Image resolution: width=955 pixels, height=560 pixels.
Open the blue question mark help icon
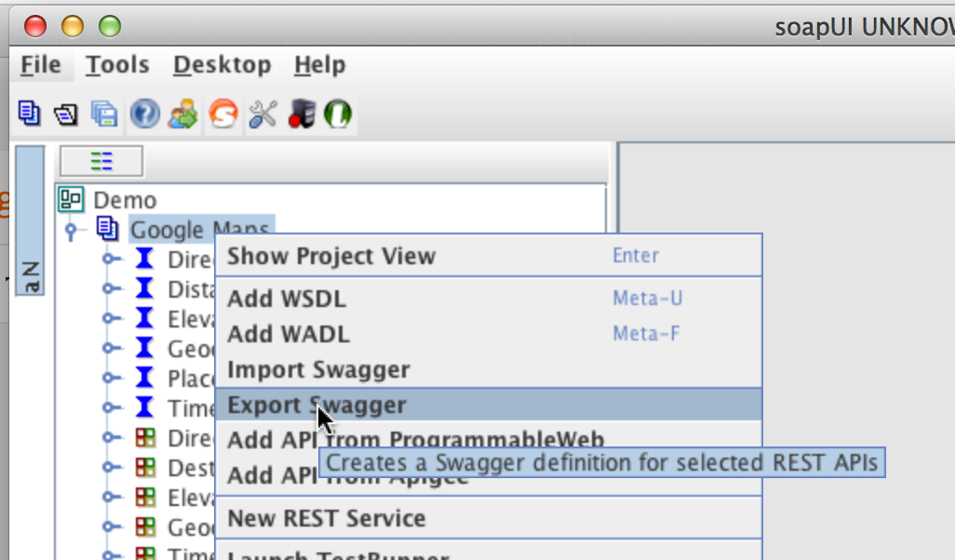[x=144, y=113]
